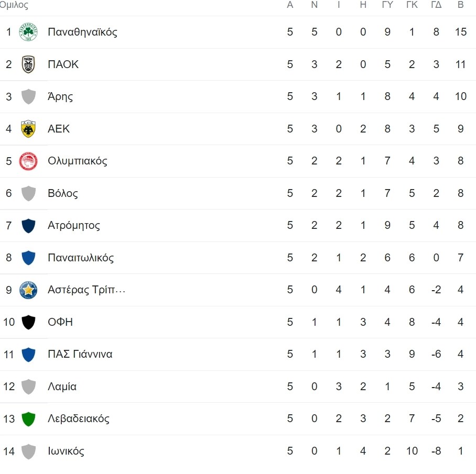Open the Παναθηναϊκός team link
Image resolution: width=476 pixels, height=474 pixels.
pos(83,32)
